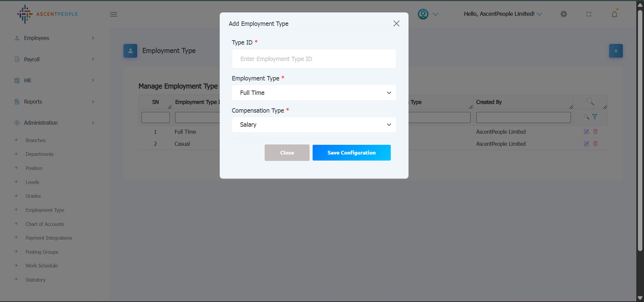
Task: Focus the Type ID input field
Action: click(x=314, y=59)
